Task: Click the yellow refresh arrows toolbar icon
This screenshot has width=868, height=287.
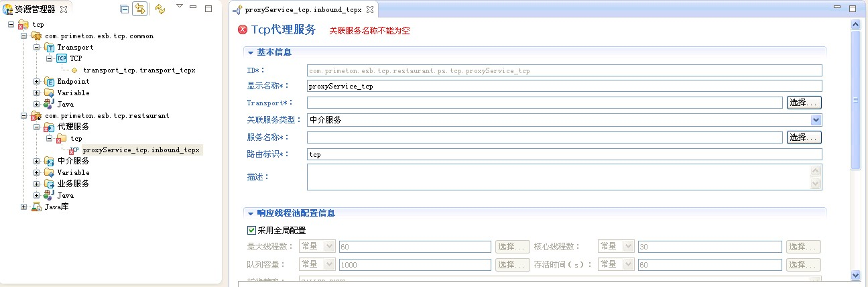Action: click(x=160, y=9)
